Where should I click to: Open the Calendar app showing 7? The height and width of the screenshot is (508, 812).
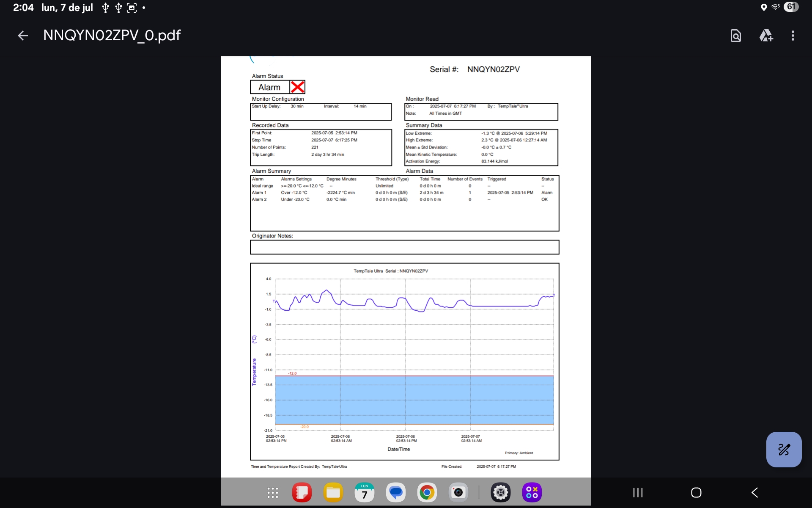[x=364, y=492]
